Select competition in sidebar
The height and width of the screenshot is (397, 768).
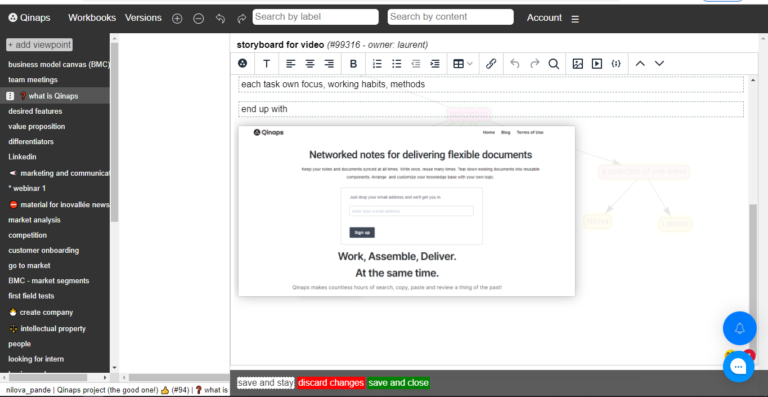[x=27, y=235]
